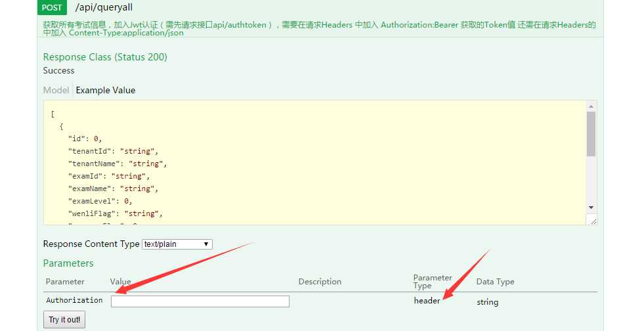The image size is (644, 331).
Task: Click the "tenantName": "string" line
Action: [x=118, y=164]
